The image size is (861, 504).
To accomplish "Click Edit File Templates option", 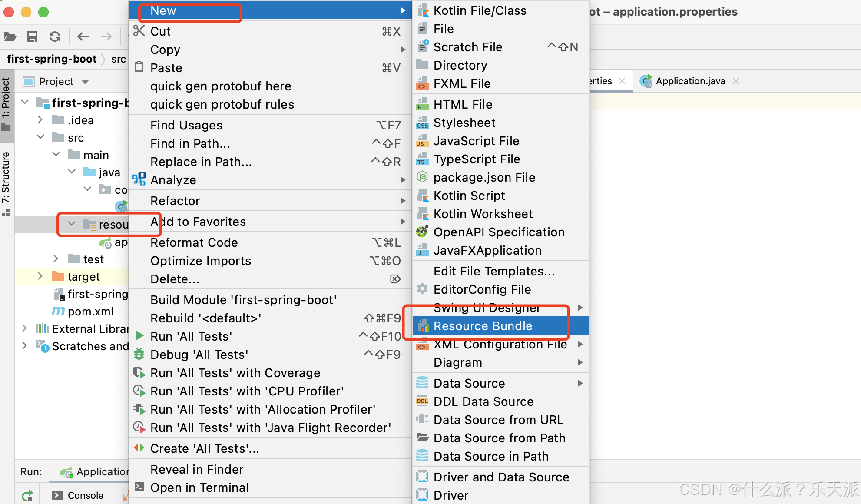I will tap(494, 271).
